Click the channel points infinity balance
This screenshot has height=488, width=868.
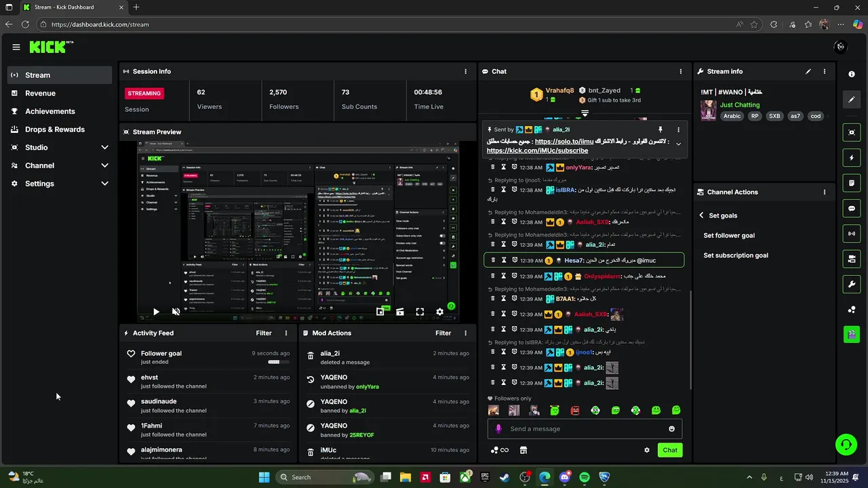500,450
